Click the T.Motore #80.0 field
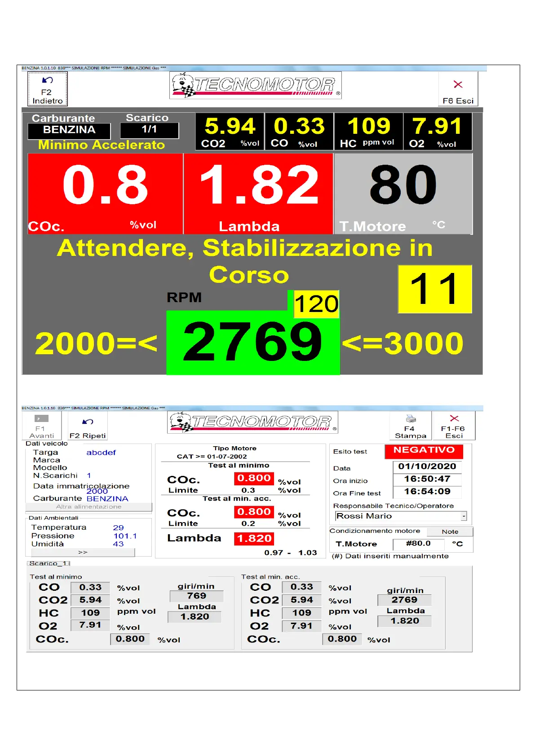 (418, 544)
